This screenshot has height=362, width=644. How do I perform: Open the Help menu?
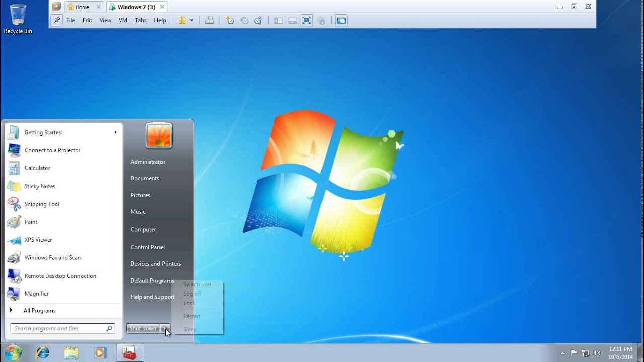160,20
